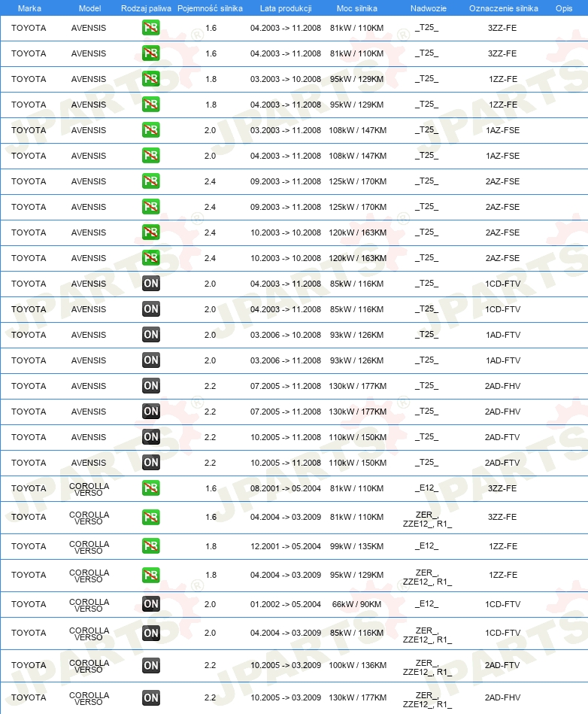Click ON diesel icon in Avensis 03.2006 -> 11.2008 row

tap(150, 360)
